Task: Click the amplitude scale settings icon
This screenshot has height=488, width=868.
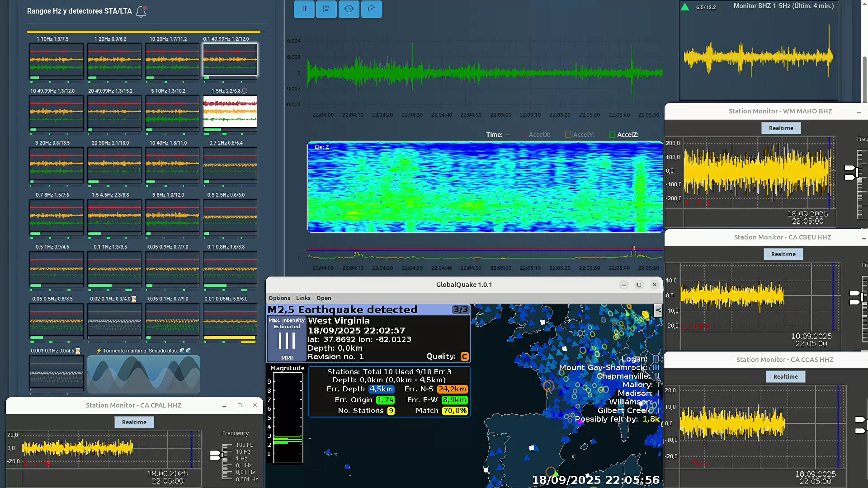Action: (x=326, y=9)
